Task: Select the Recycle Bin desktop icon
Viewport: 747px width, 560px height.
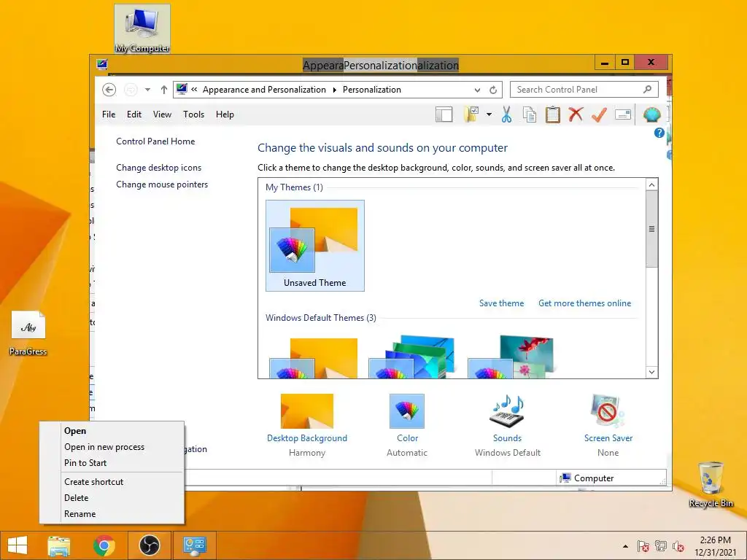Action: [x=711, y=484]
